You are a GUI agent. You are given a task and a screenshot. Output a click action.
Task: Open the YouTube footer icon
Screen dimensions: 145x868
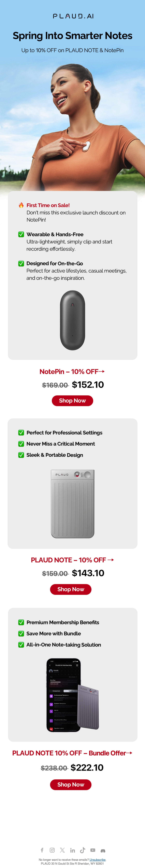coord(93,850)
